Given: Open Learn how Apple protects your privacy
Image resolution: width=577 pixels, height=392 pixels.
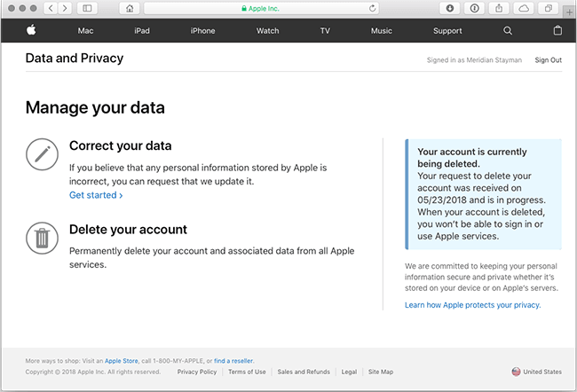Looking at the screenshot, I should click(x=472, y=304).
